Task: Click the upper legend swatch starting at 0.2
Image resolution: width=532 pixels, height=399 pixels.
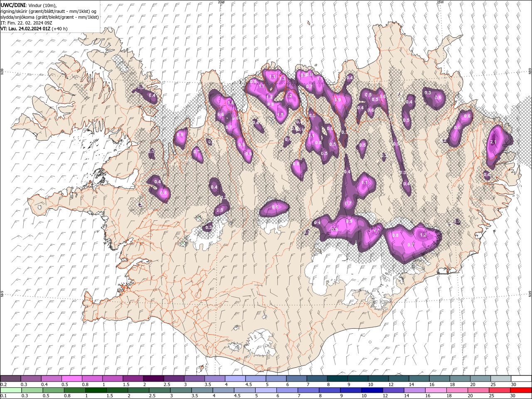Action: pos(11,379)
